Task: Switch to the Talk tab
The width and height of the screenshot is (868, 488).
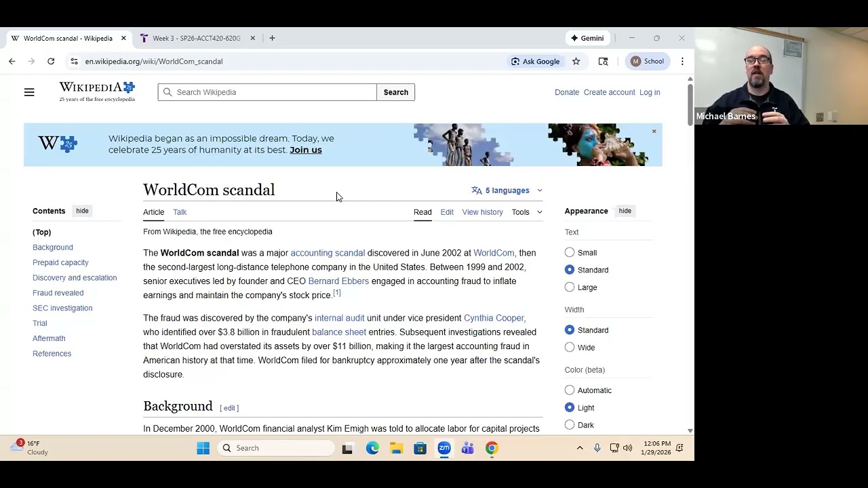Action: coord(180,212)
